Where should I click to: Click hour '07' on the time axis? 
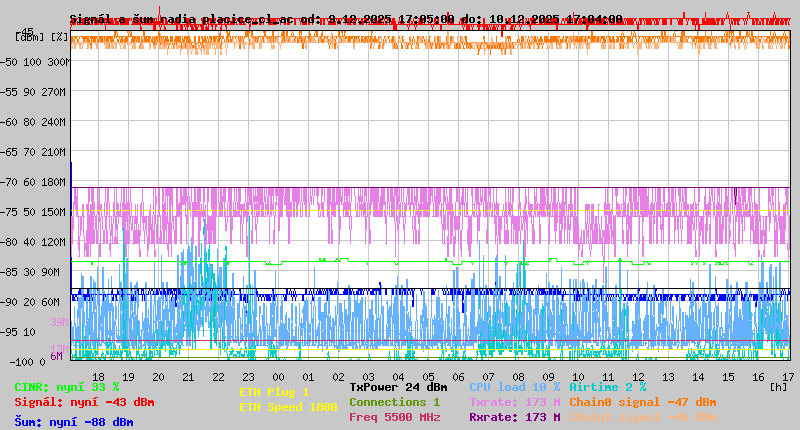click(x=488, y=377)
